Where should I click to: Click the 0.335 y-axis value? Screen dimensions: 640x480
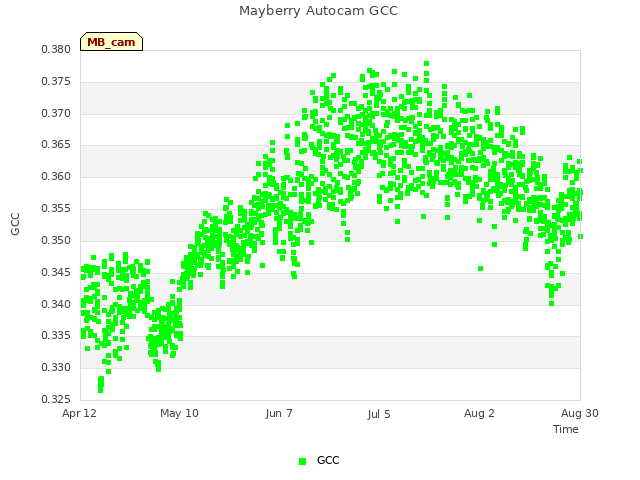[x=56, y=336]
